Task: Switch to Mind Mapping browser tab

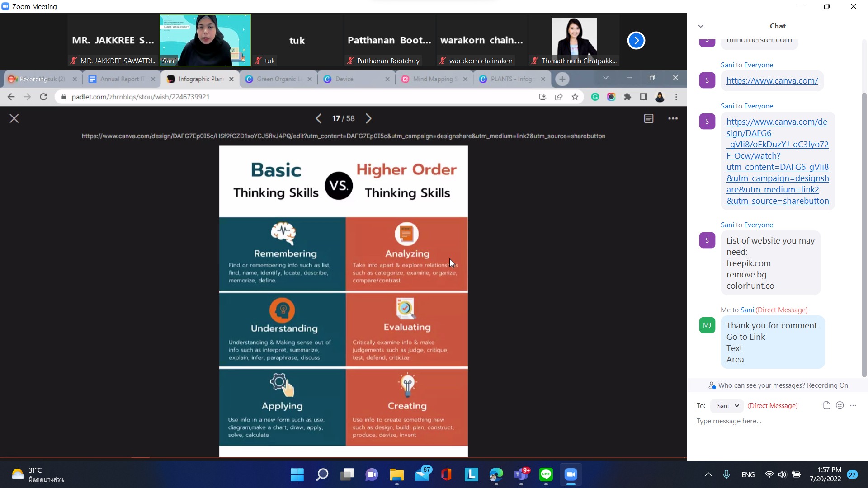Action: click(x=434, y=79)
